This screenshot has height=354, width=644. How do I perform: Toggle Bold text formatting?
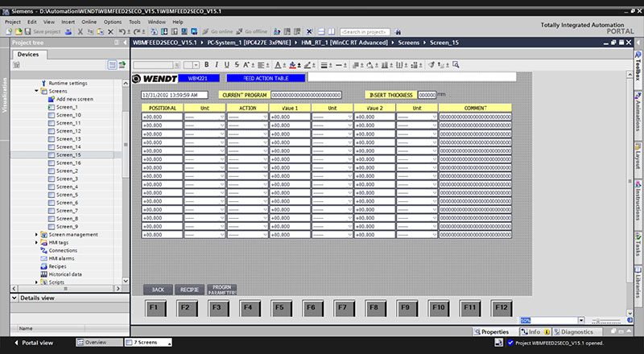click(x=207, y=65)
